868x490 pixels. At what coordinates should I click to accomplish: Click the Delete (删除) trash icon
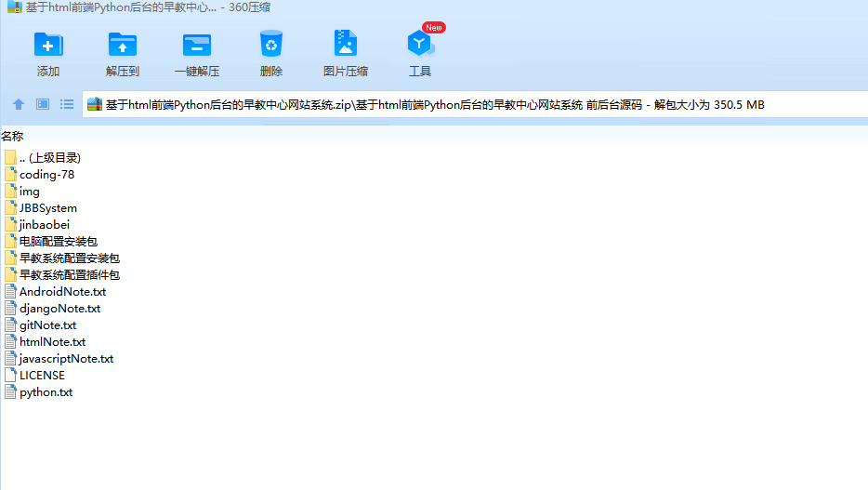point(271,44)
